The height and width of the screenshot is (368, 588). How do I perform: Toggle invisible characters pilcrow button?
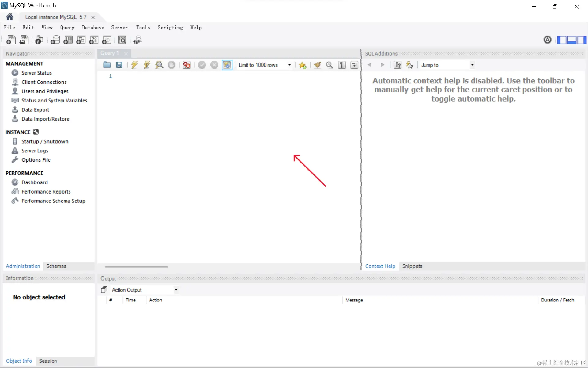[342, 65]
